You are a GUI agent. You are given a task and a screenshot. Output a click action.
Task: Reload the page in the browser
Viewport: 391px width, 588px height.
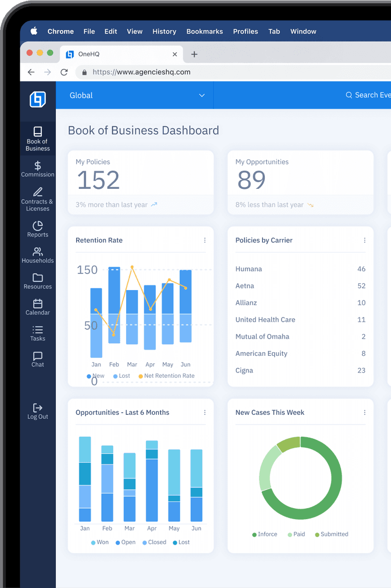click(x=64, y=73)
